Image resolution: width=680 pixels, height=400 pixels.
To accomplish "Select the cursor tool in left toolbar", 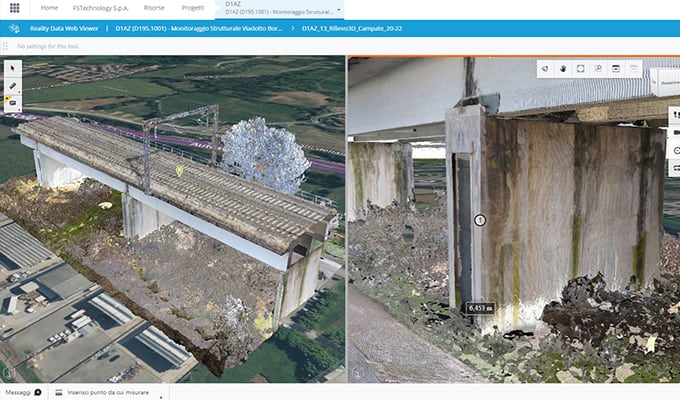I will click(x=12, y=68).
